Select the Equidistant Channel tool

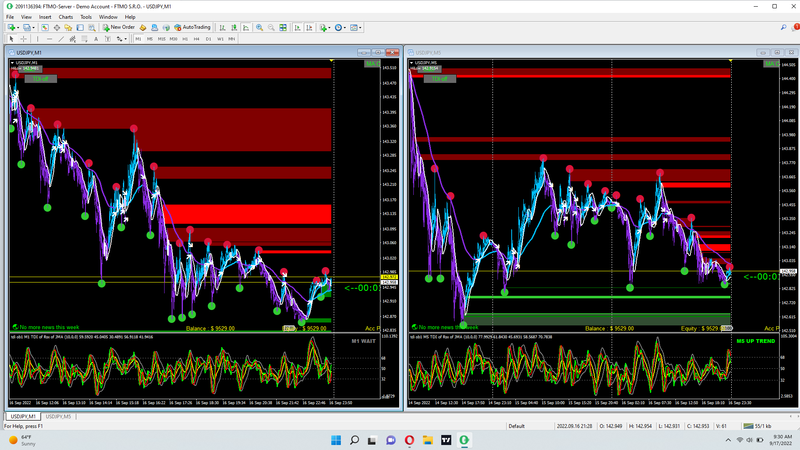coord(72,39)
